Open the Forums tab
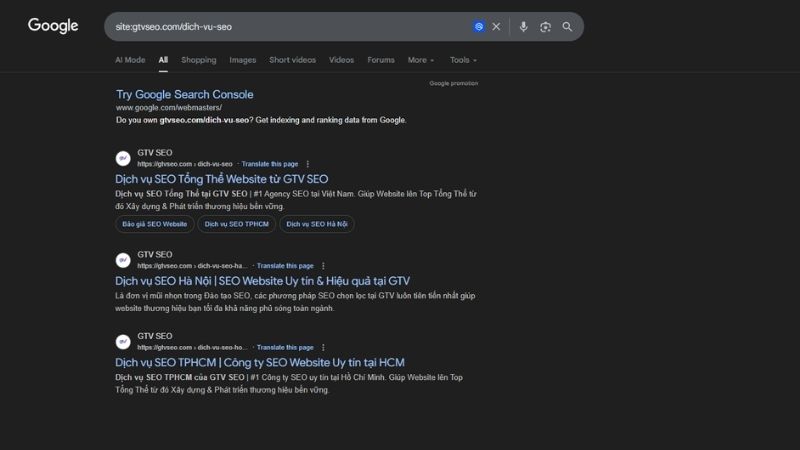 (x=381, y=60)
